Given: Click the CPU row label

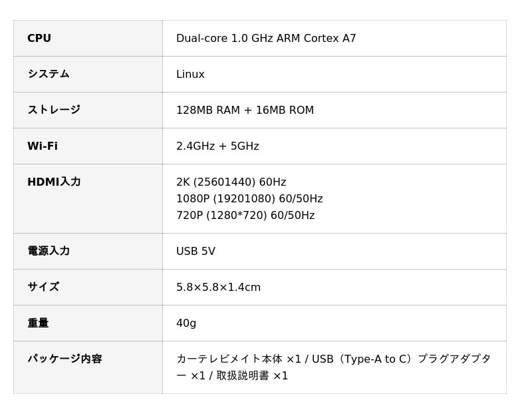Looking at the screenshot, I should [x=39, y=39].
